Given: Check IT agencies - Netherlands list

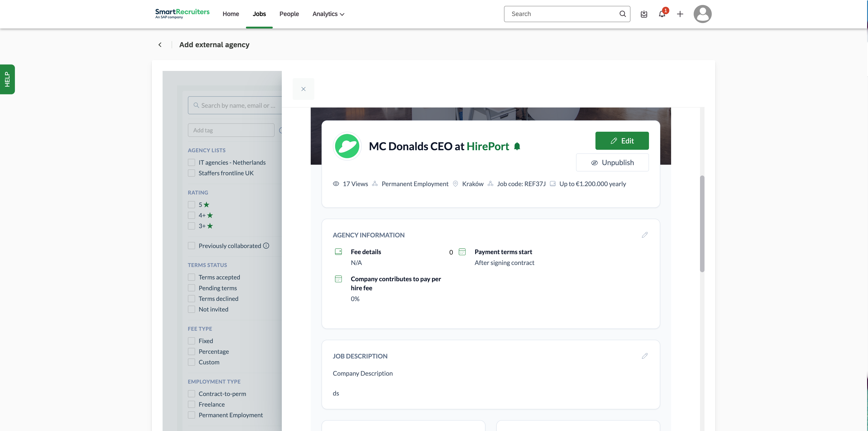Looking at the screenshot, I should pos(191,162).
